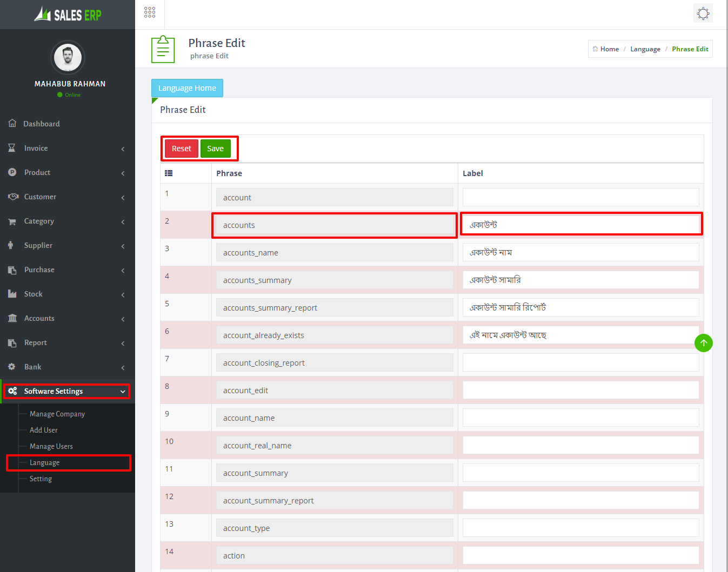Image resolution: width=728 pixels, height=572 pixels.
Task: Click the green Save button
Action: (215, 149)
